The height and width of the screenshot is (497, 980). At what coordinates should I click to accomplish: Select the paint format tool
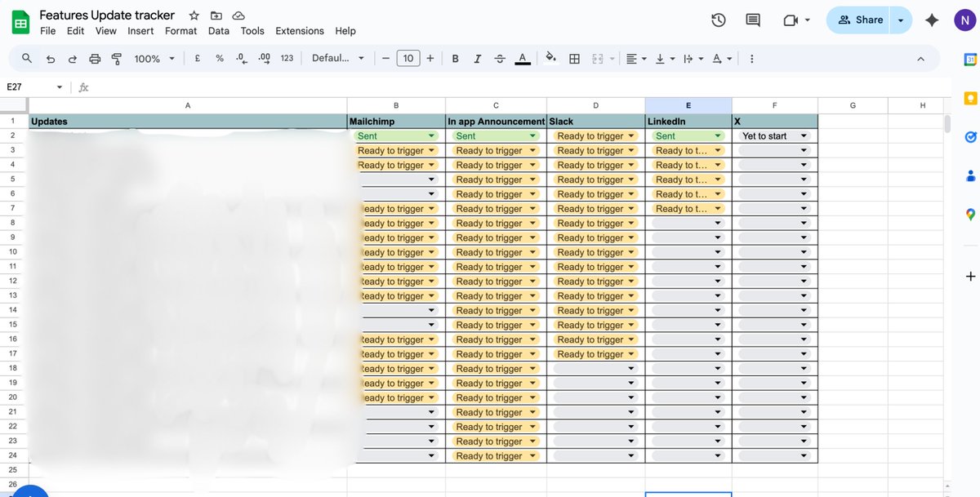tap(116, 59)
